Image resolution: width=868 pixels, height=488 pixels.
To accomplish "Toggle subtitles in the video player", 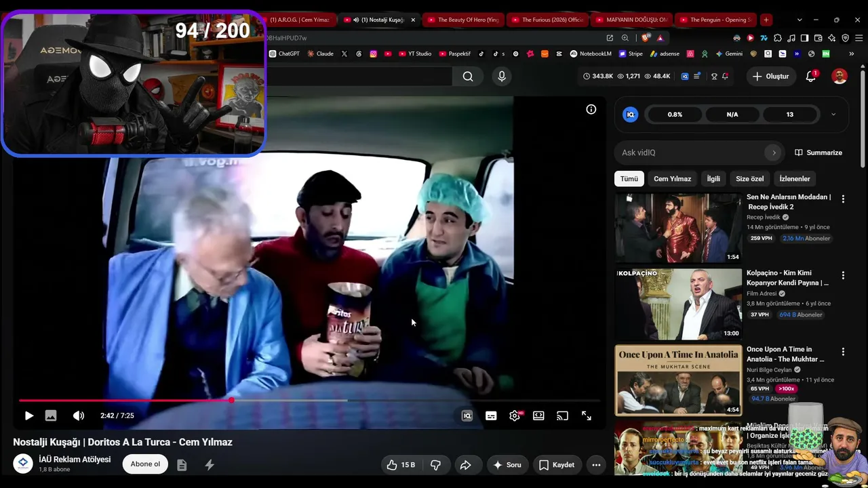I will (x=491, y=415).
